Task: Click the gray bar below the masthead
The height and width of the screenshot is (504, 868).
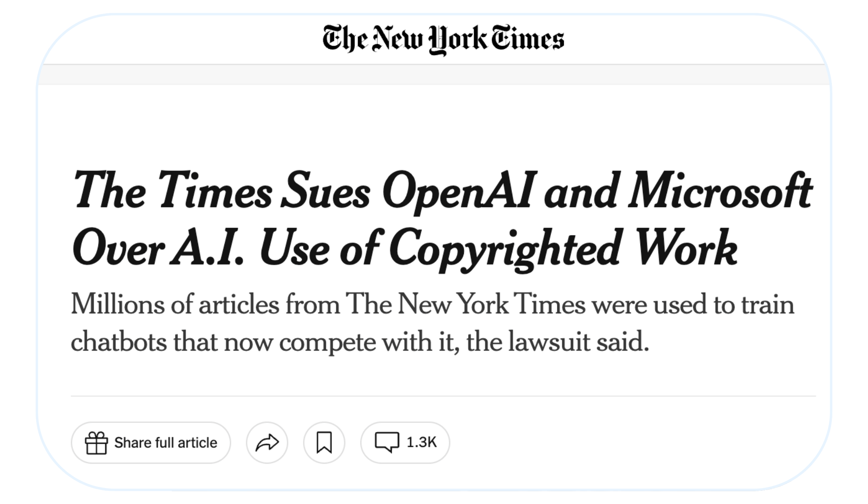Action: [434, 75]
